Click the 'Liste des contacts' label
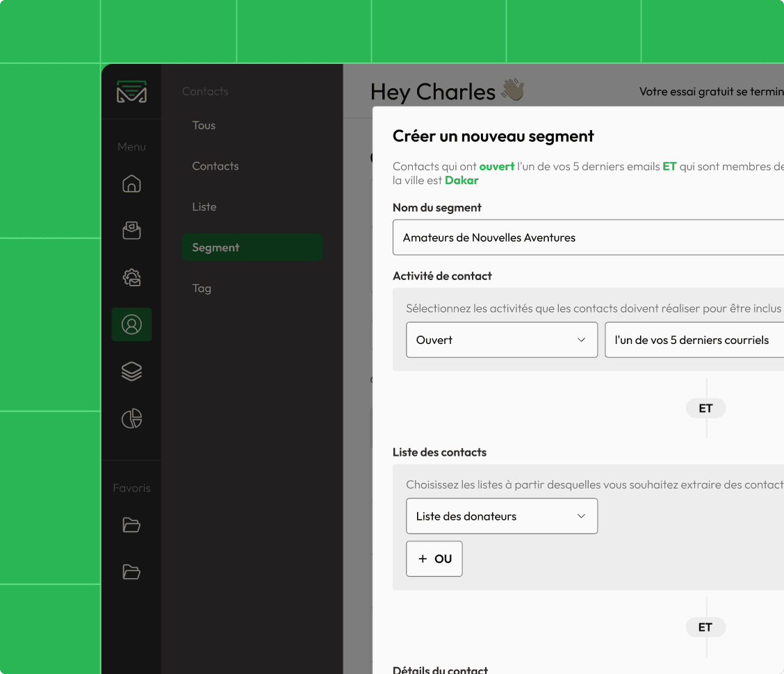 (x=439, y=452)
